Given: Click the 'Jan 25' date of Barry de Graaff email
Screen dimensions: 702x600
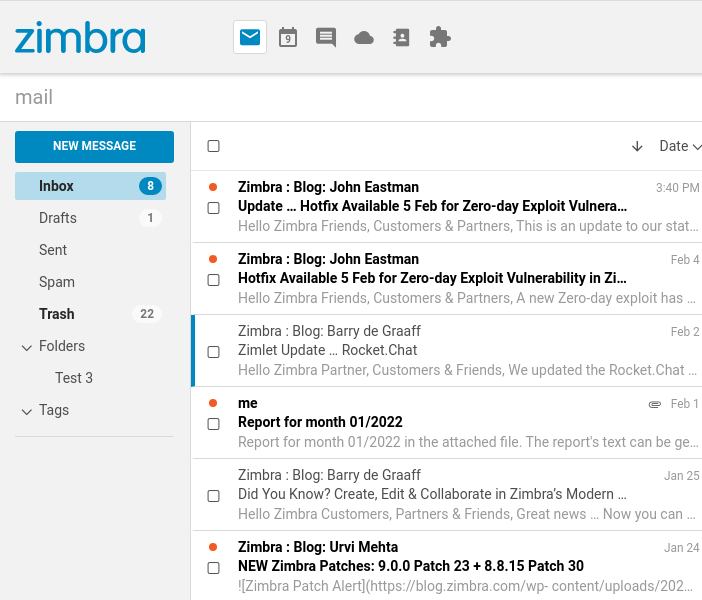Looking at the screenshot, I should [x=681, y=476].
